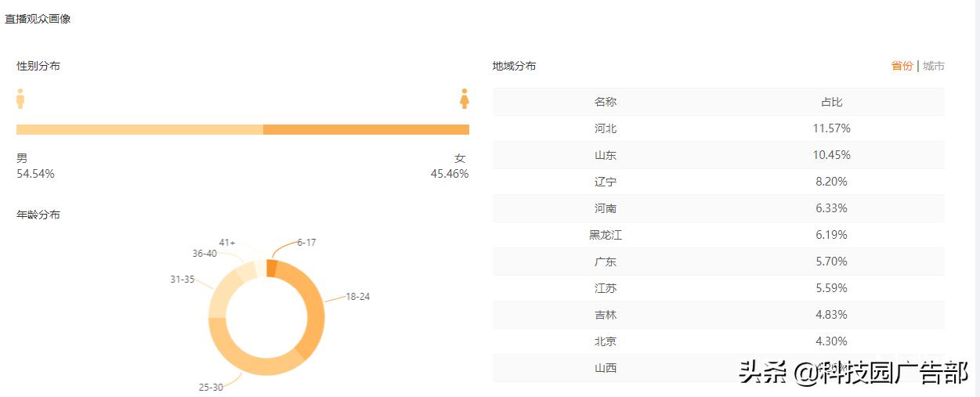Select the 黑龙江 table row
The width and height of the screenshot is (980, 397).
[718, 235]
